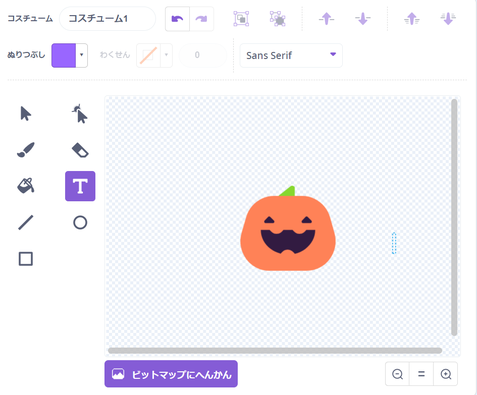Click the outline width field

pyautogui.click(x=203, y=55)
